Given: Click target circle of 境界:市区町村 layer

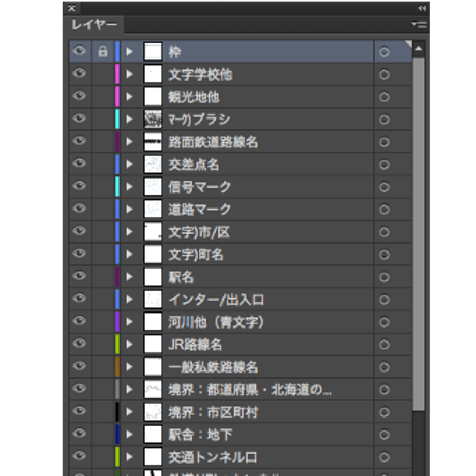Looking at the screenshot, I should pos(384,412).
